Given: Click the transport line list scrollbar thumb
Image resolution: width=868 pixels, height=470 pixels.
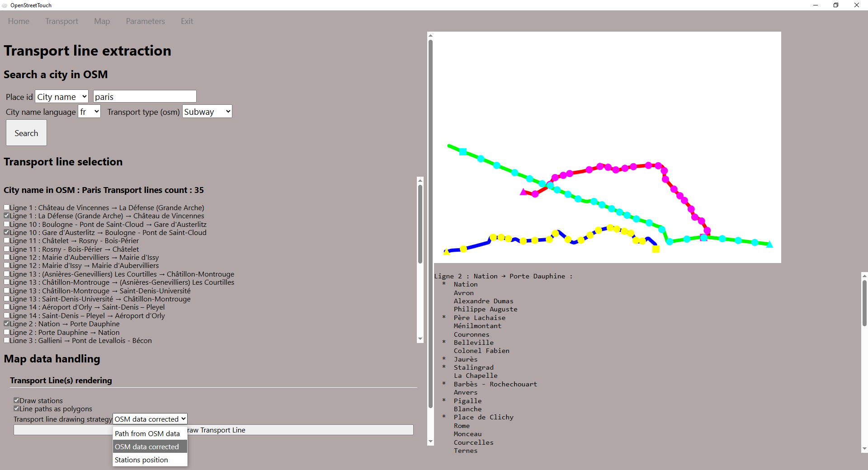Looking at the screenshot, I should (420, 224).
